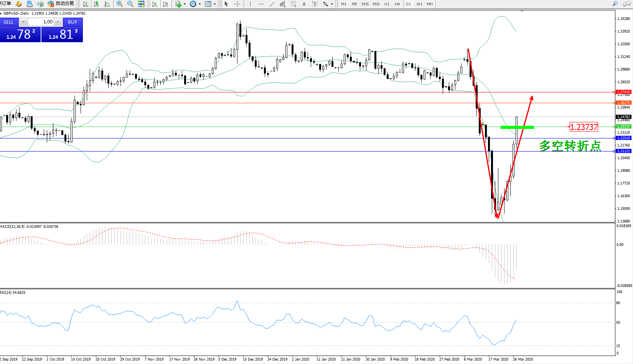Click the lot volume input field
The width and height of the screenshot is (633, 364).
coord(41,22)
